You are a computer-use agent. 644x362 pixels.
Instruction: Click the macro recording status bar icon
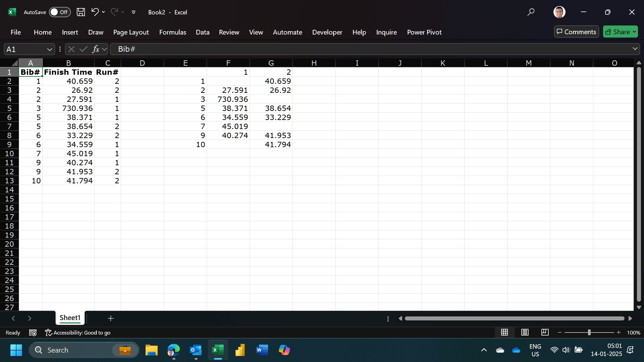click(33, 333)
